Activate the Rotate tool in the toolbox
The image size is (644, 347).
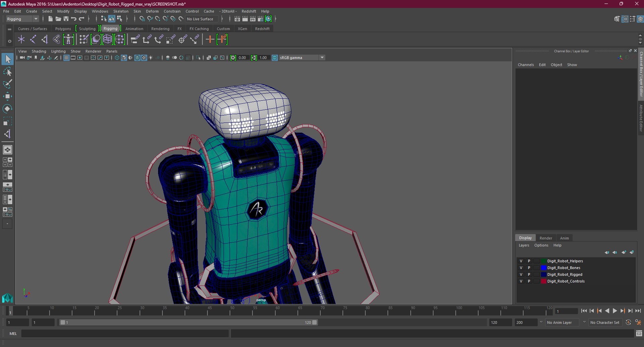pyautogui.click(x=7, y=109)
